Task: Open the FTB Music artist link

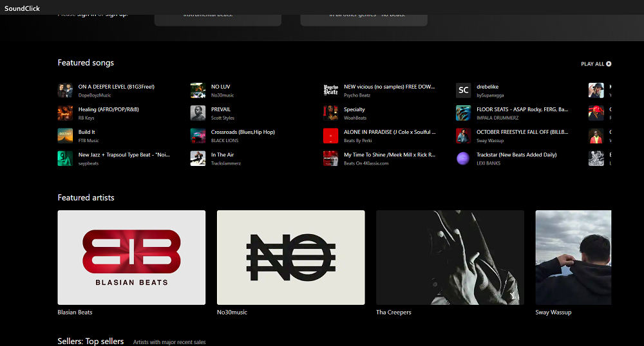Action: point(88,141)
